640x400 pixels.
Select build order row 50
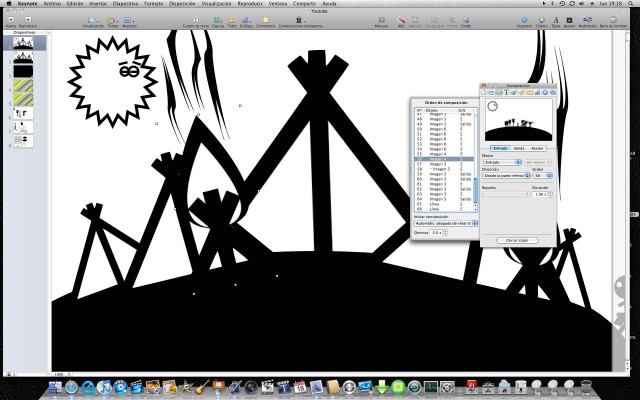point(444,129)
